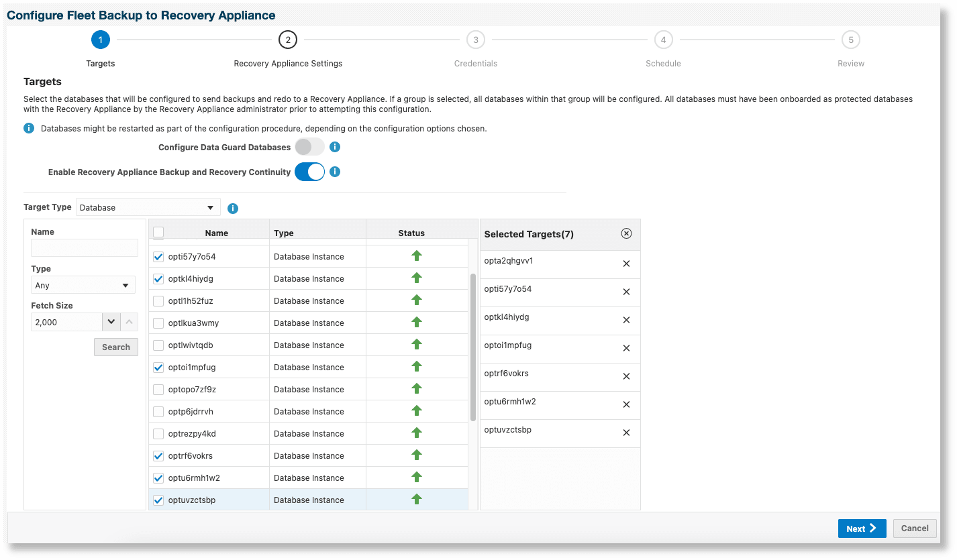
Task: Remove optuvzctsbp from Selected Targets list
Action: pos(626,433)
